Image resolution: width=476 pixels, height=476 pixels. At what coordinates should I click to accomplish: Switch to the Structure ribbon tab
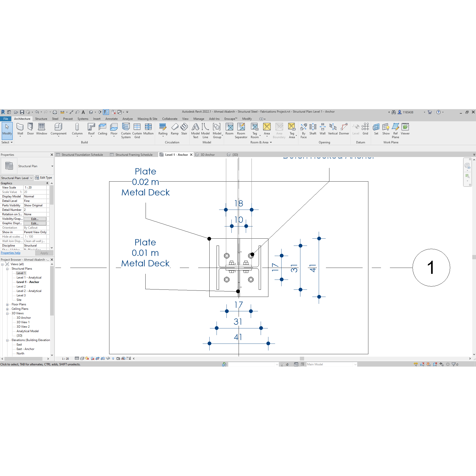pyautogui.click(x=41, y=119)
